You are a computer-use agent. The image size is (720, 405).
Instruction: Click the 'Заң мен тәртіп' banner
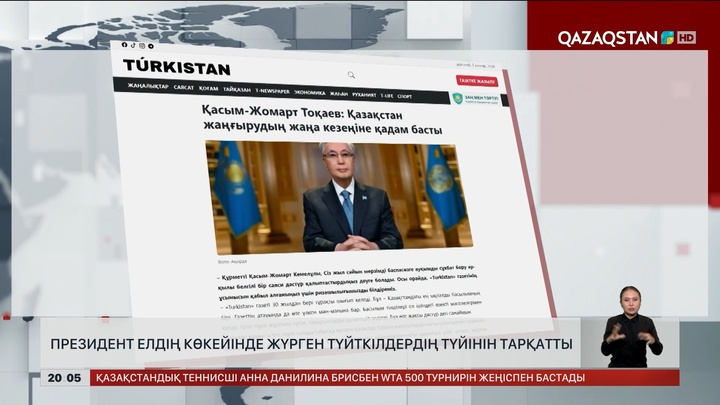coord(476,99)
